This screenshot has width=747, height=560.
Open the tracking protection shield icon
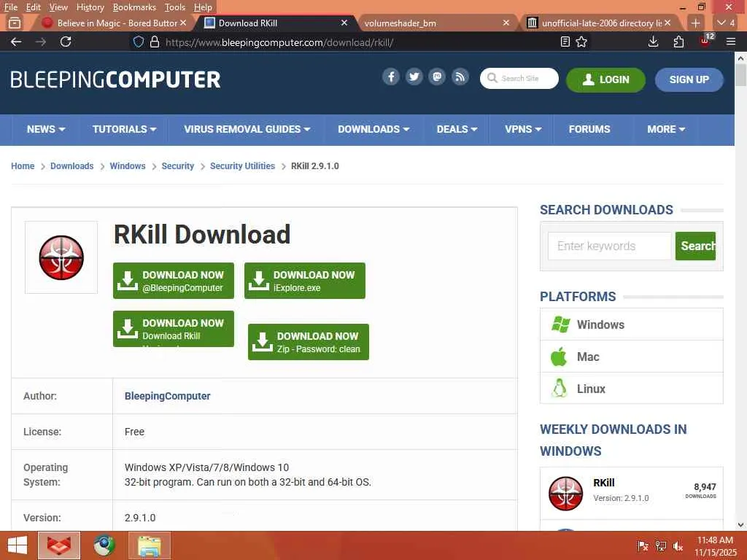(x=138, y=42)
